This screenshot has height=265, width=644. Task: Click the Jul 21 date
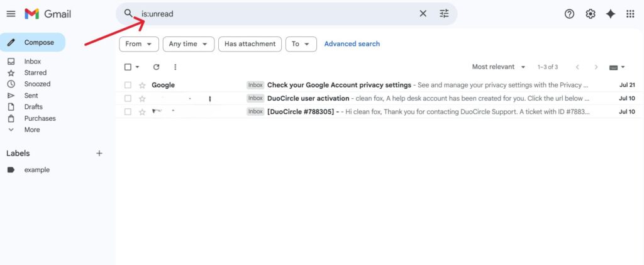(627, 85)
